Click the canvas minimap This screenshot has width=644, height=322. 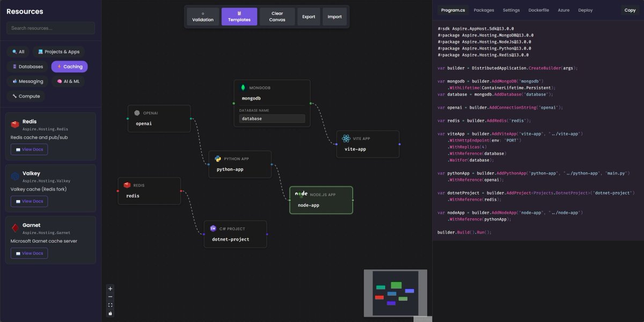396,293
